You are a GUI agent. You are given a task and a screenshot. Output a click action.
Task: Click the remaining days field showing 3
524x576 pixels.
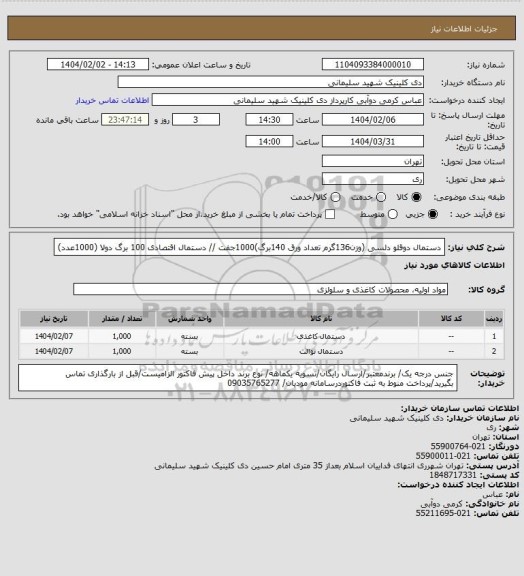[196, 120]
